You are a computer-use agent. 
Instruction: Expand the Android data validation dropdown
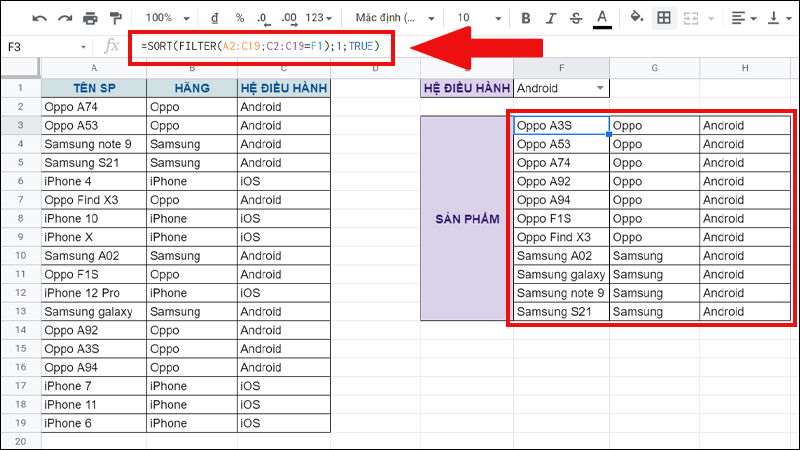[x=600, y=88]
